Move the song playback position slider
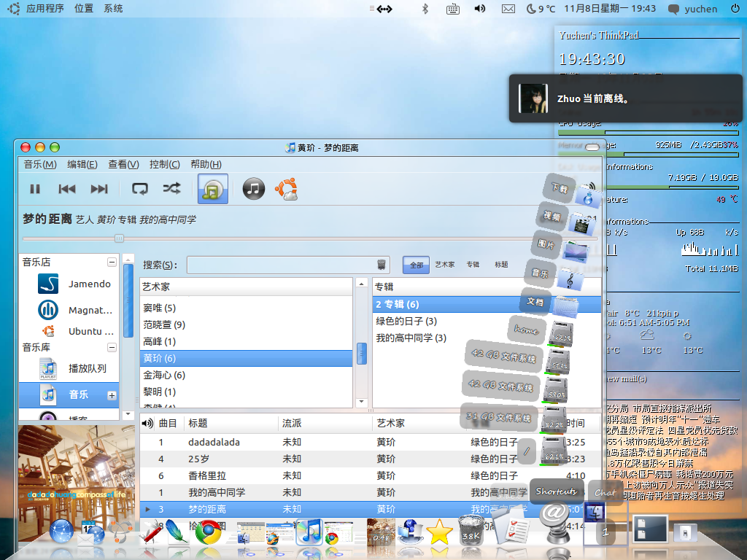The height and width of the screenshot is (560, 747). [x=119, y=238]
